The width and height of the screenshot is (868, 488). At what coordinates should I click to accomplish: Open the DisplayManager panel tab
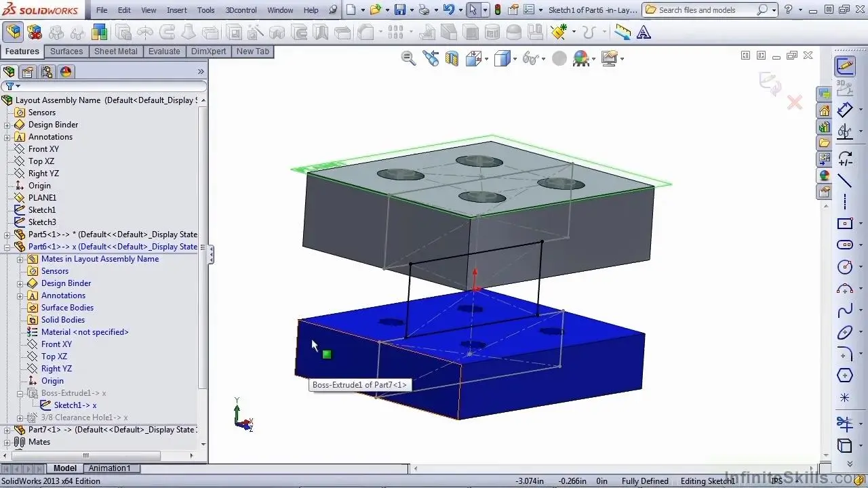[66, 72]
